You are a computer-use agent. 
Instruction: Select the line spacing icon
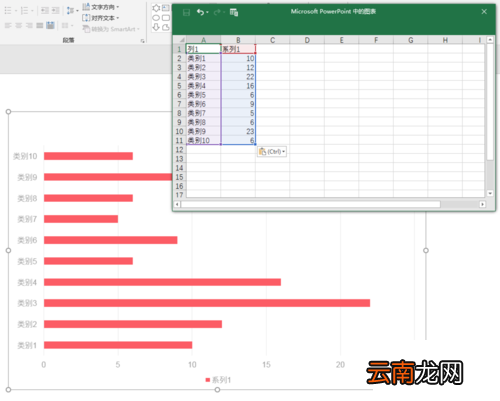click(x=70, y=10)
